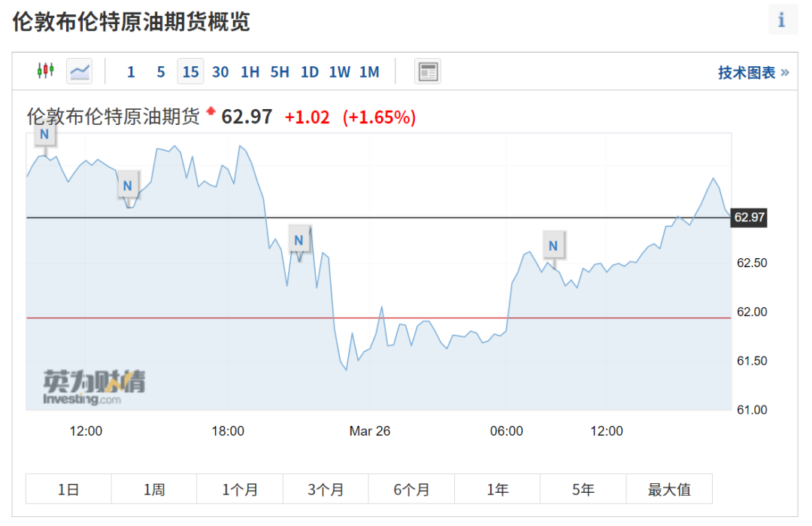
Task: Switch to candlestick chart view
Action: (46, 71)
